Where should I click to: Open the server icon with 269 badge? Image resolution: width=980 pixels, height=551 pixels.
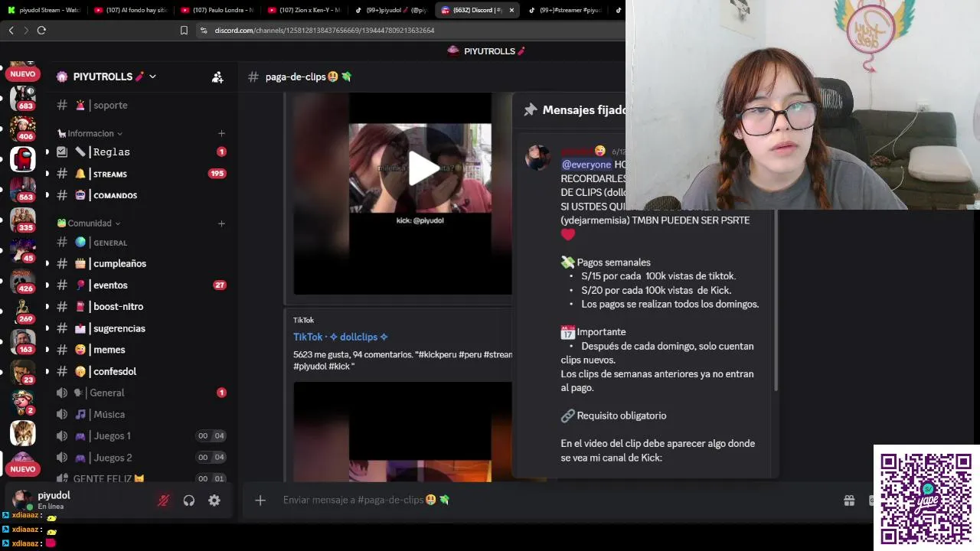pos(23,311)
